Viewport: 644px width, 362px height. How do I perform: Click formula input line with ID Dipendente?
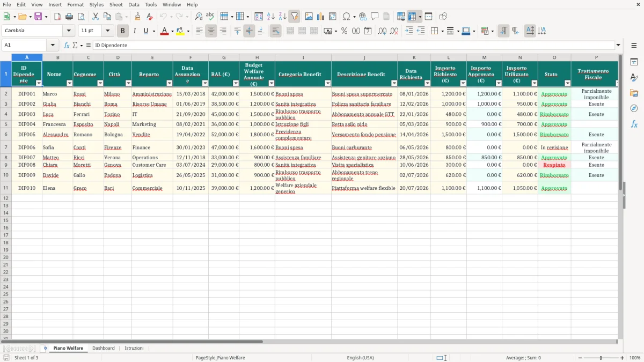[353, 46]
